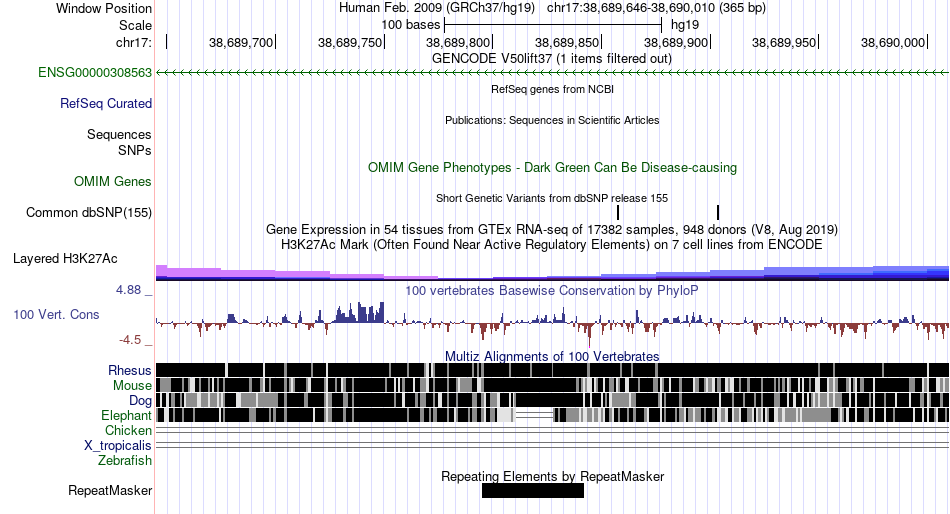Click 100 vertebrates Basewise Conservation by PhyloP title

click(552, 291)
